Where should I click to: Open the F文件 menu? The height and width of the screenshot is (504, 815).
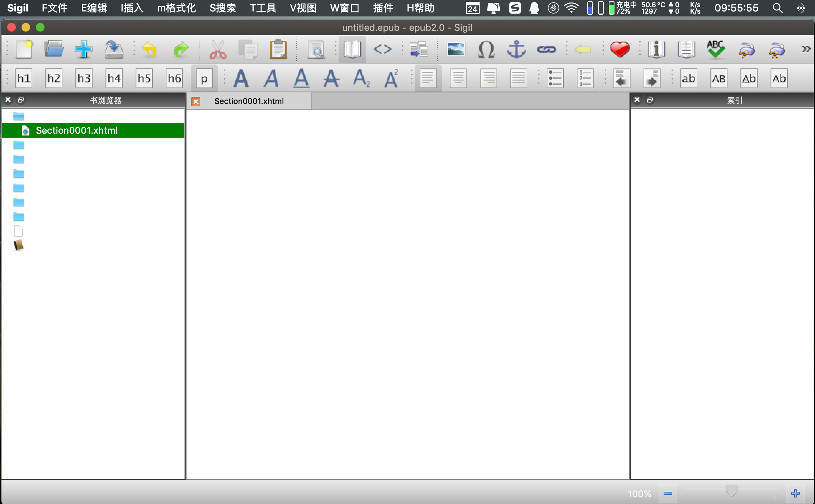[54, 8]
